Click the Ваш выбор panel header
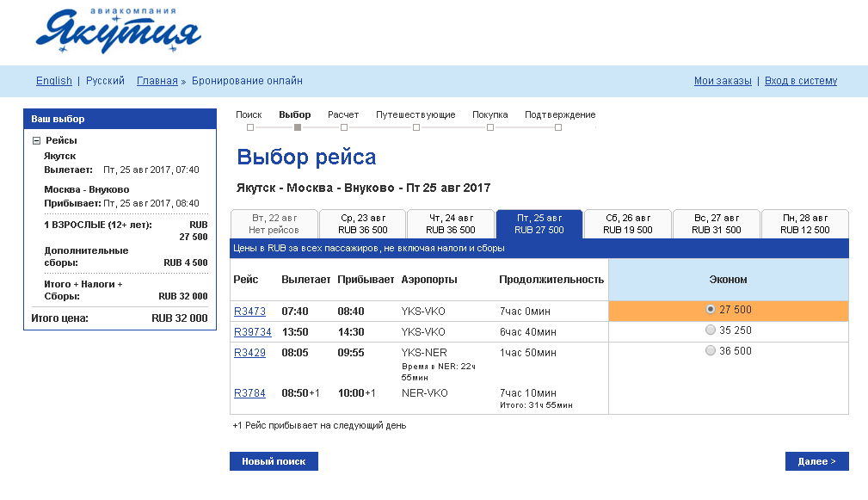The height and width of the screenshot is (500, 868). pyautogui.click(x=120, y=119)
